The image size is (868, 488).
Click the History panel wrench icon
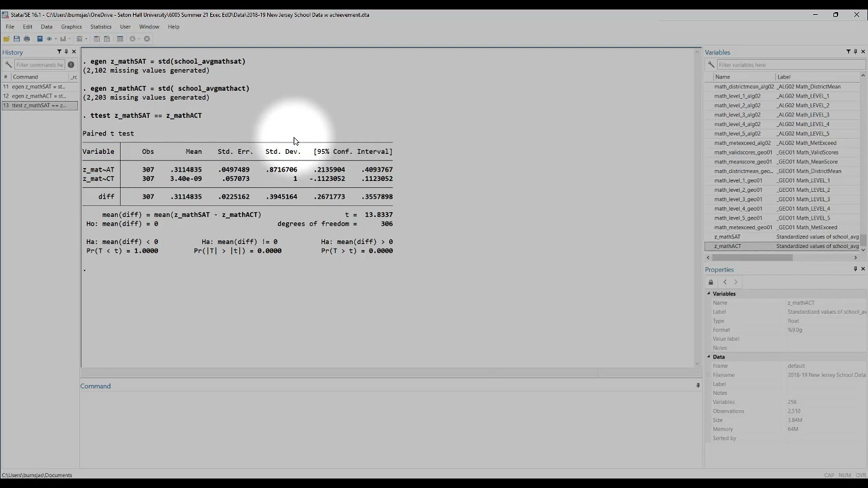tap(7, 65)
